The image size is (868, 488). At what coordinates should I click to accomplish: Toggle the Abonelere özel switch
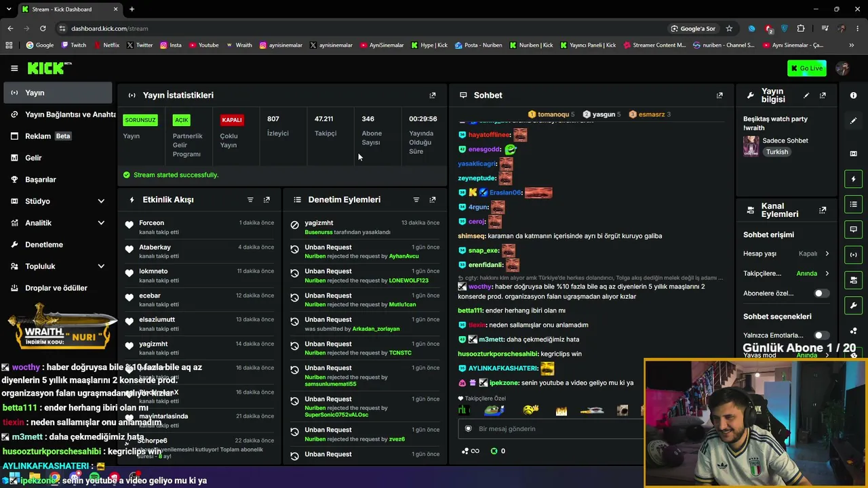click(821, 293)
